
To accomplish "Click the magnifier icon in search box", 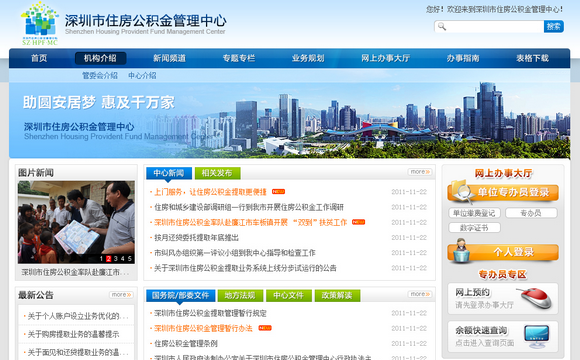I will click(x=442, y=26).
